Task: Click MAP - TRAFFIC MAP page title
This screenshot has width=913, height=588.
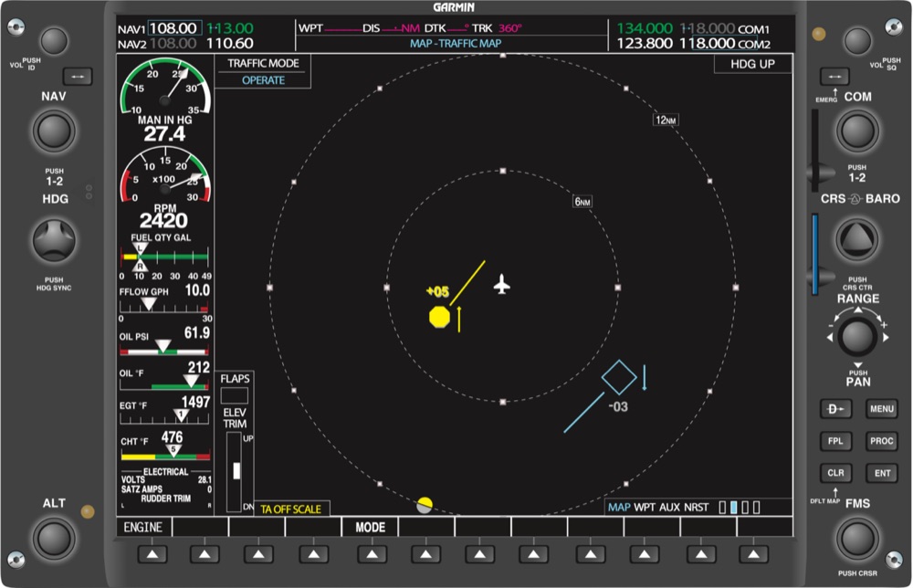Action: (456, 44)
